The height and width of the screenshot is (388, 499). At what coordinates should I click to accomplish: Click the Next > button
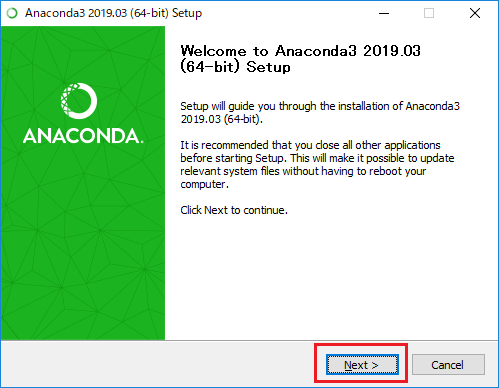point(362,365)
